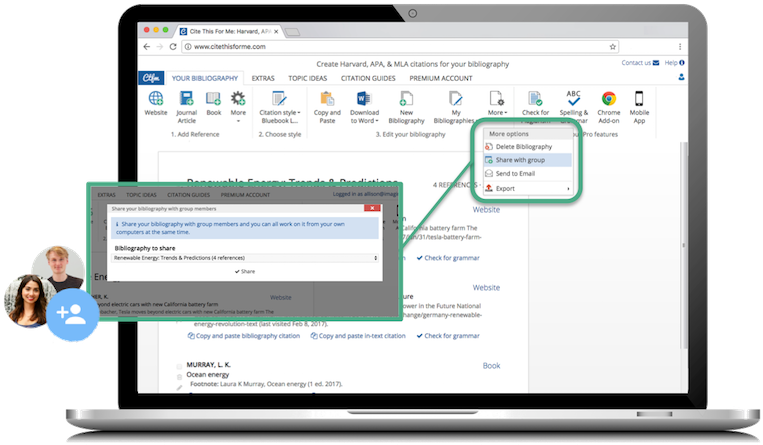The image size is (763, 445).
Task: Open the More options dropdown in the Edit your bibliography group
Action: pyautogui.click(x=497, y=103)
